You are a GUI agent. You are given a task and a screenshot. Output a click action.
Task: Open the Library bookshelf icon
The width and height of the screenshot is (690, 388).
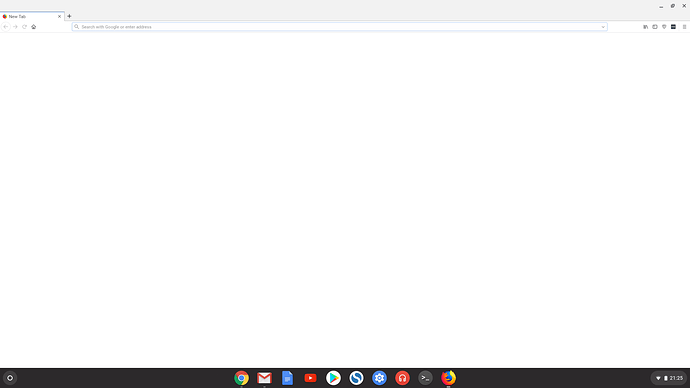click(646, 27)
